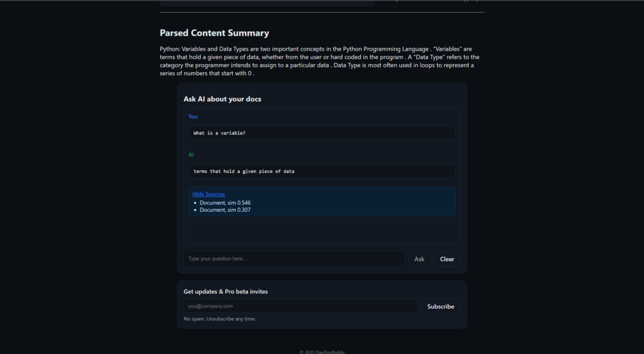This screenshot has width=644, height=354.
Task: Click the 'You' sender label
Action: [x=193, y=117]
